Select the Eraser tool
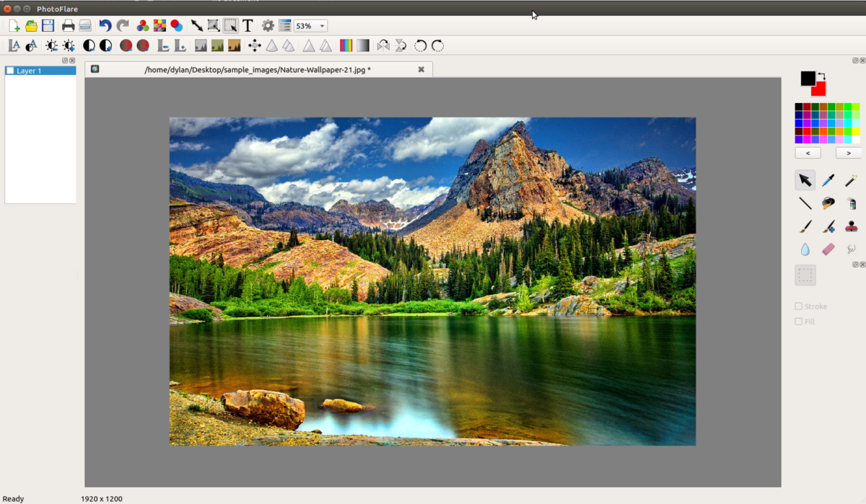866x504 pixels. tap(828, 249)
